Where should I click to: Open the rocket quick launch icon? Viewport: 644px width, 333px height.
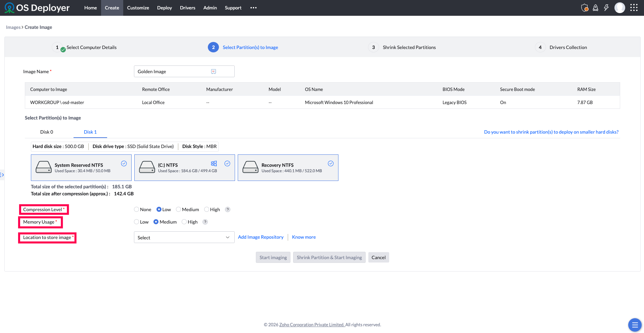(x=595, y=8)
